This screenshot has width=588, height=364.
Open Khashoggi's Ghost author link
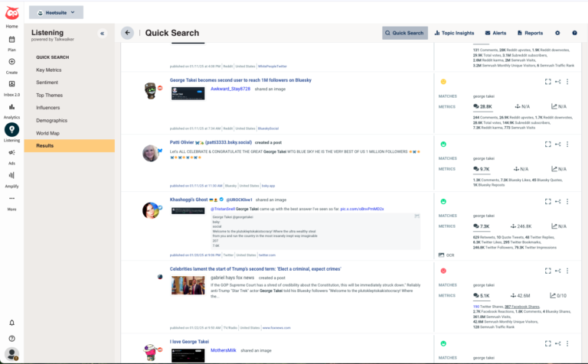click(188, 200)
